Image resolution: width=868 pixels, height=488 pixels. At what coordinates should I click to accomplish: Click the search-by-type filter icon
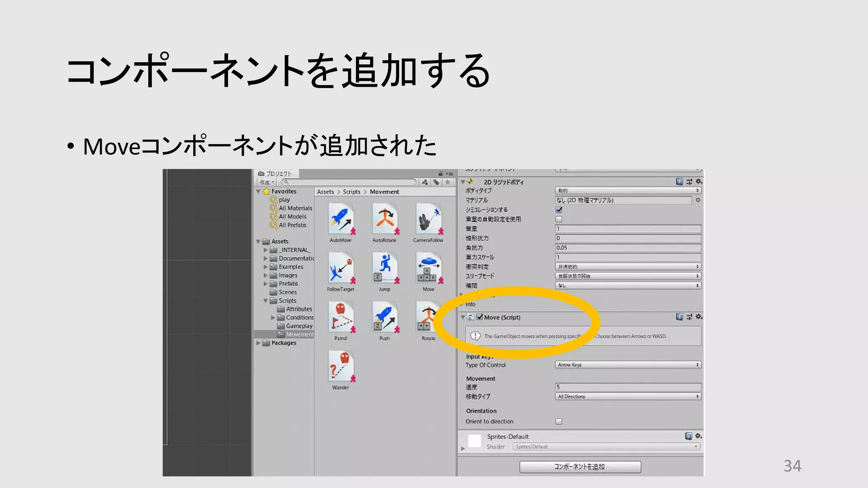click(x=425, y=182)
